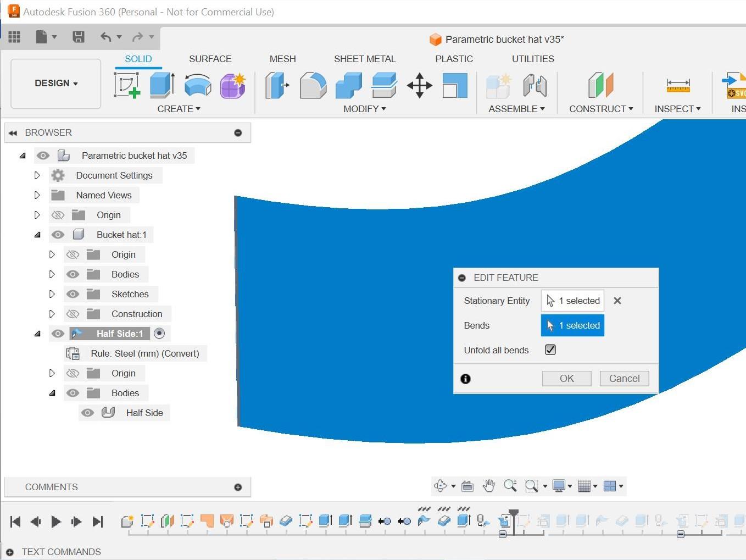Image resolution: width=746 pixels, height=560 pixels.
Task: Switch to the UTILITIES tab
Action: (x=533, y=59)
